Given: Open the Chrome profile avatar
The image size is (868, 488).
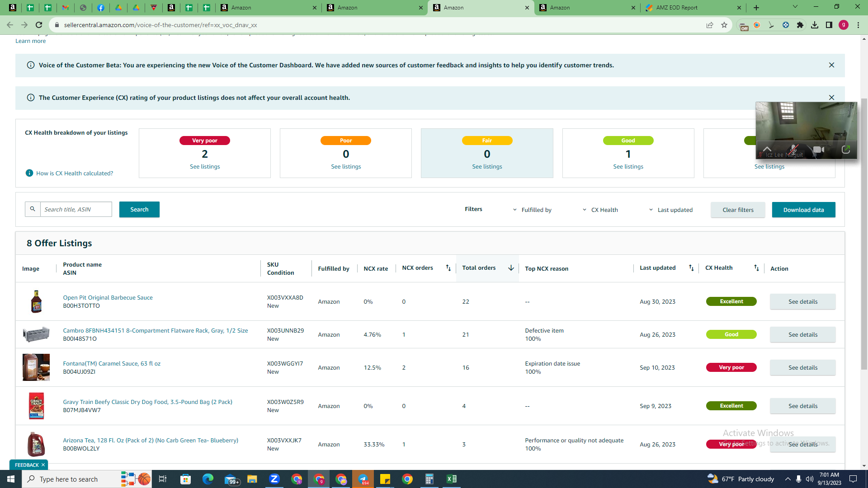Looking at the screenshot, I should coord(844,25).
